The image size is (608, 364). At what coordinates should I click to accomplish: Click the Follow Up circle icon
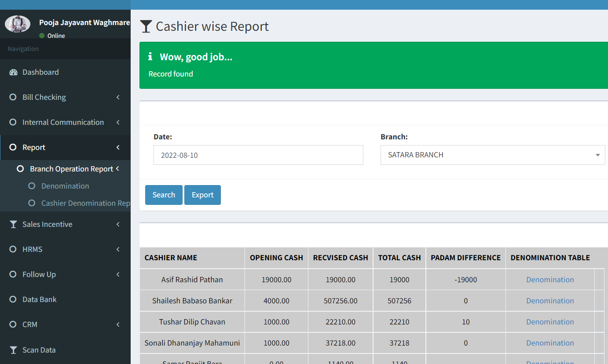pyautogui.click(x=13, y=274)
